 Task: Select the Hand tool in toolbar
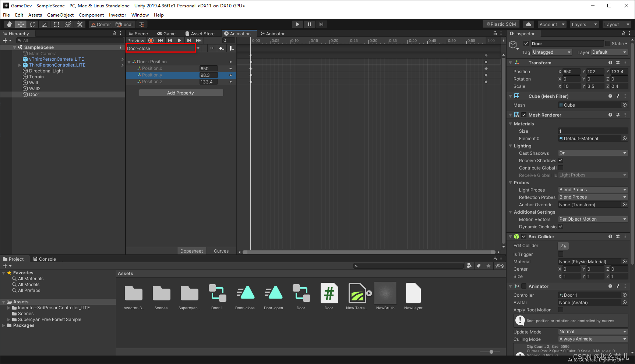(x=9, y=24)
